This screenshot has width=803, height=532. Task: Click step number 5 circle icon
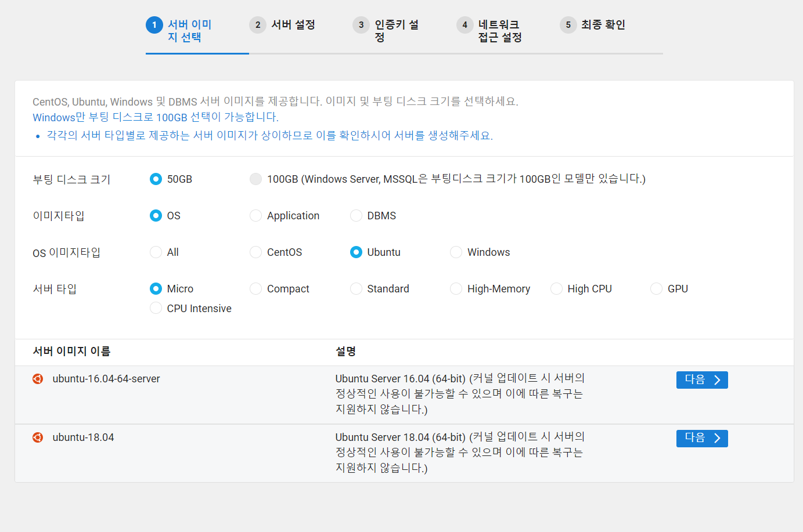point(568,25)
